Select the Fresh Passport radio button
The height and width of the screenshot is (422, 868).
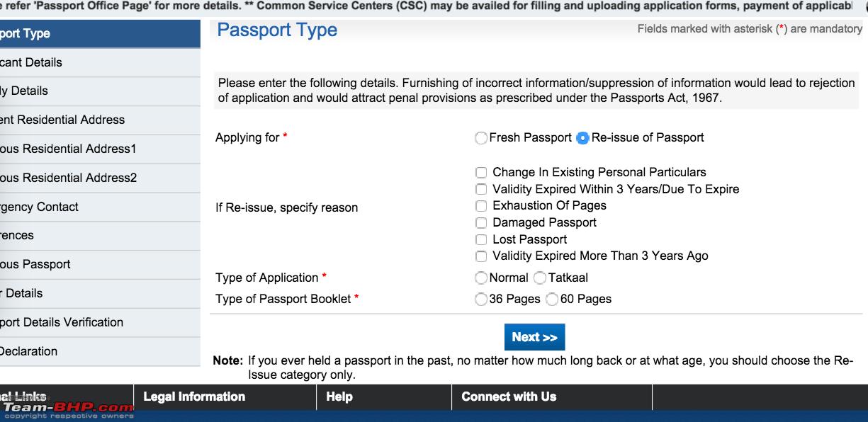[x=481, y=138]
